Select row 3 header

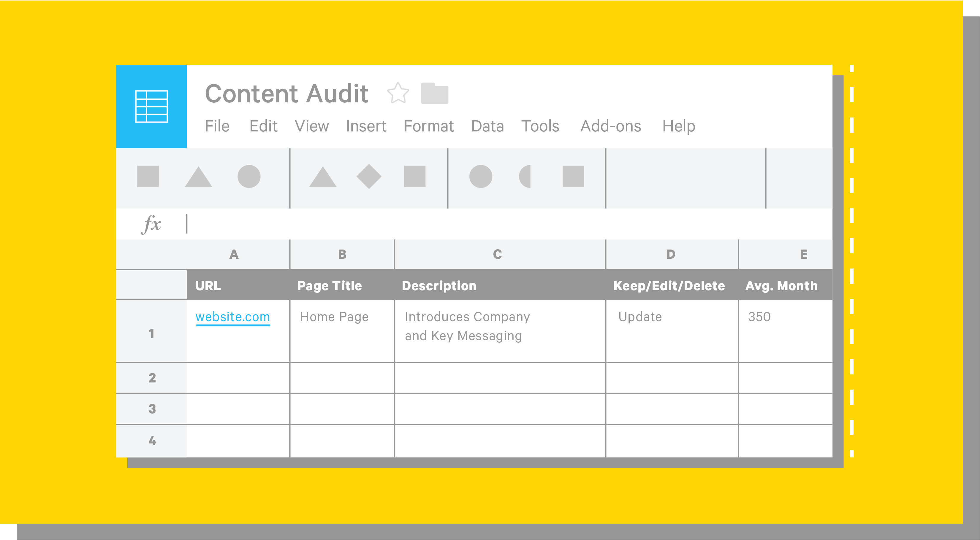[x=151, y=409]
